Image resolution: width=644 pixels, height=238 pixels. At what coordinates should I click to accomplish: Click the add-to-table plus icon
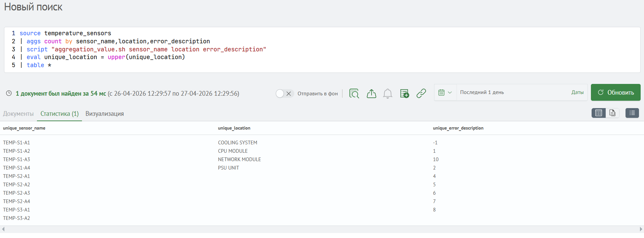404,93
